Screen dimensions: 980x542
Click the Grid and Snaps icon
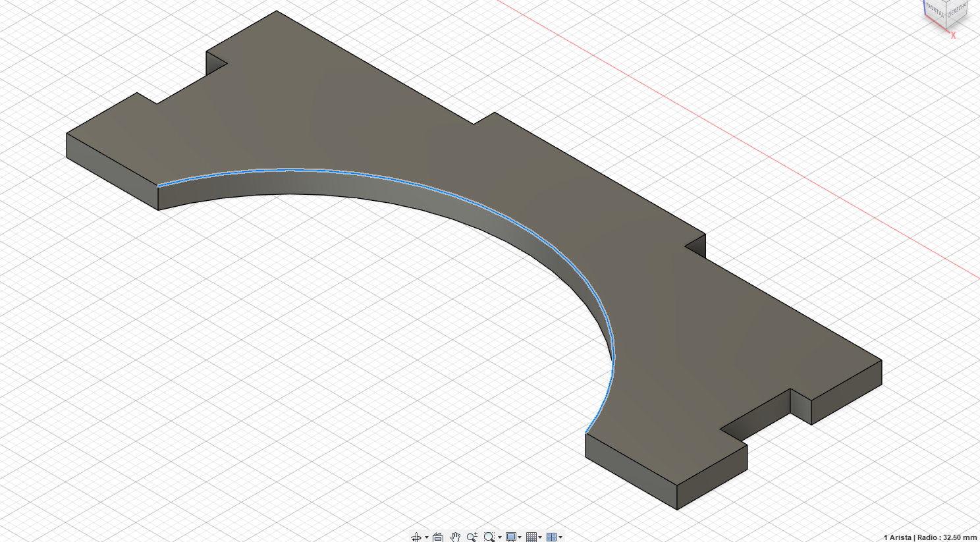pos(531,537)
